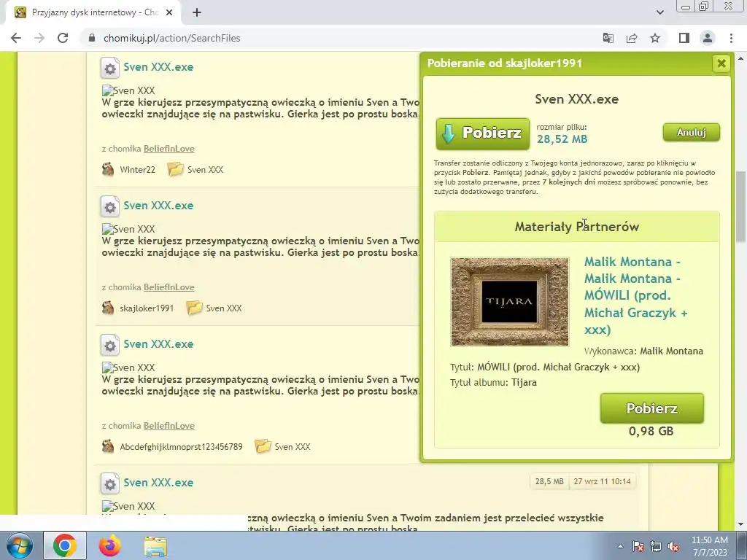
Task: Click the forward navigation arrow
Action: tap(39, 38)
